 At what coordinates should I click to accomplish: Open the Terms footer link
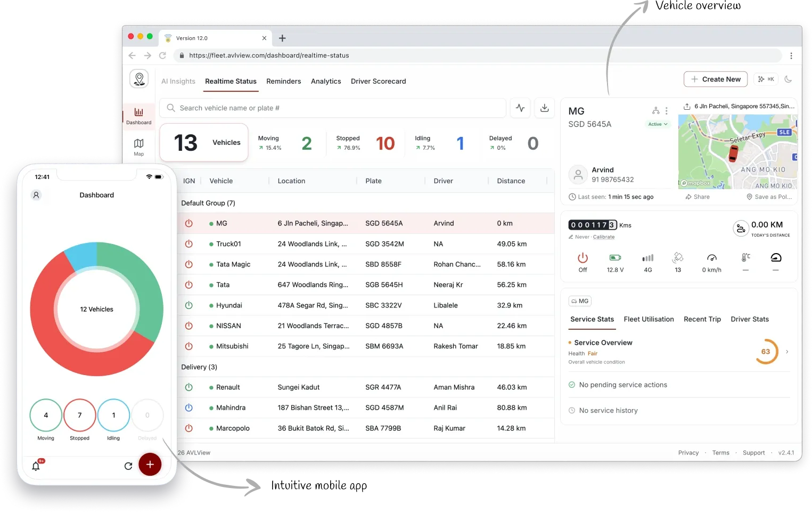721,453
